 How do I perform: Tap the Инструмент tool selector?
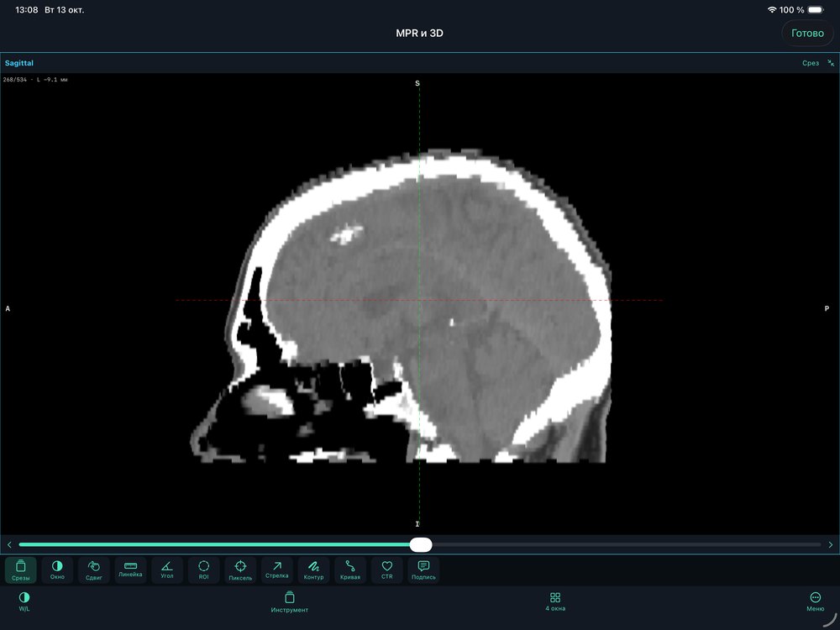pos(289,602)
